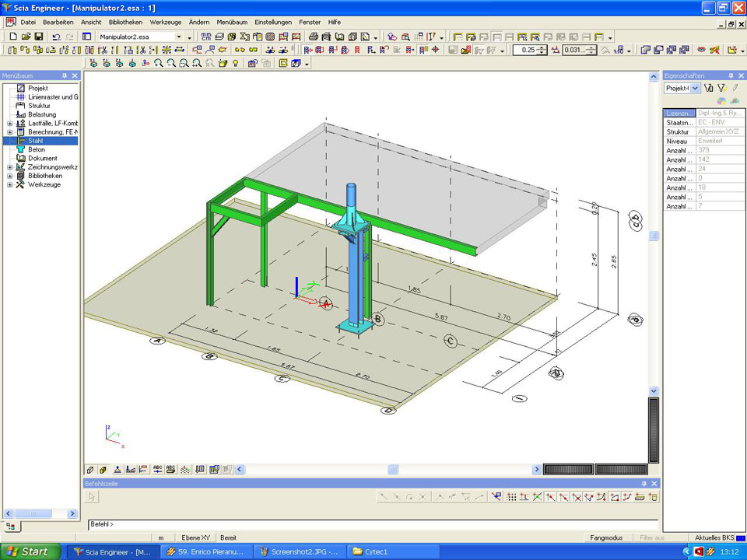Toggle the 'Filter aus' status bar field
The image size is (747, 560).
click(x=651, y=537)
